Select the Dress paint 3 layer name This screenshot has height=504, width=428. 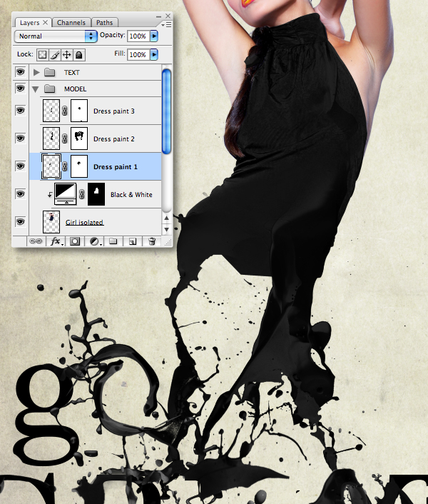pyautogui.click(x=114, y=111)
